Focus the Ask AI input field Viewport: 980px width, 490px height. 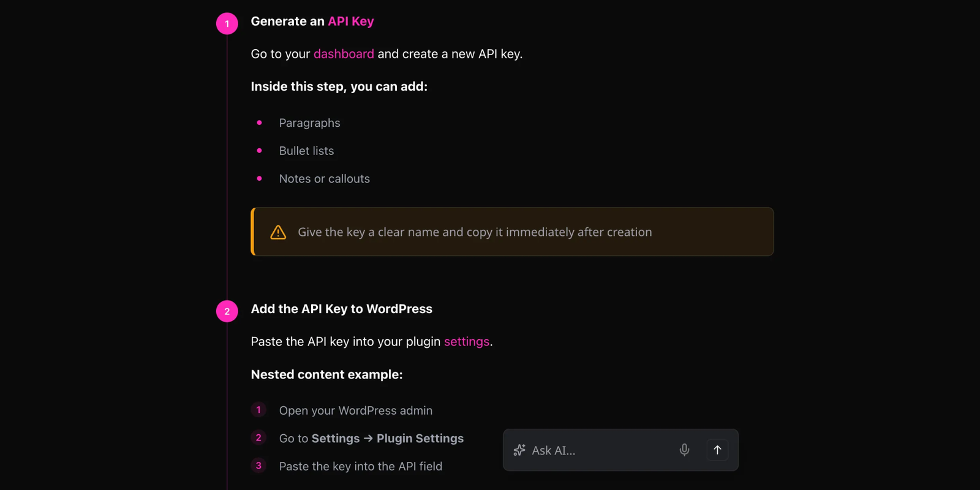[597, 450]
